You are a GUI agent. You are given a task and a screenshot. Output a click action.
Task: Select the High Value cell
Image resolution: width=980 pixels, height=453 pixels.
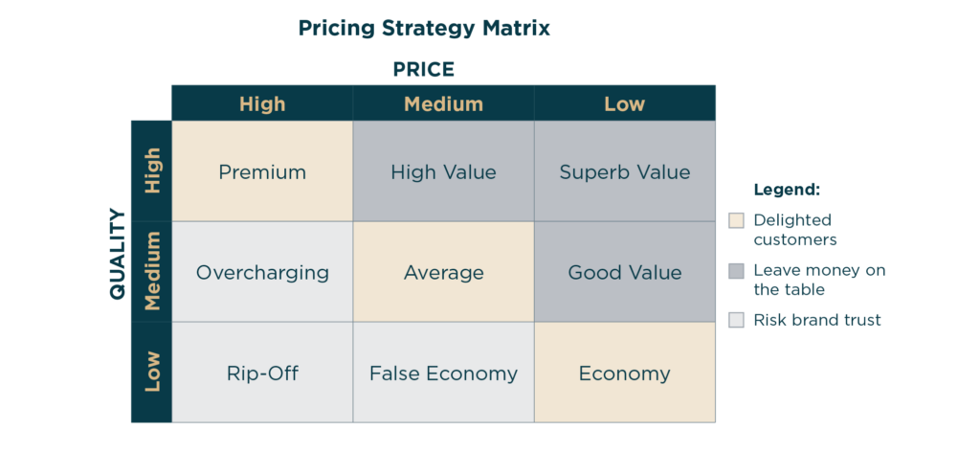point(443,172)
